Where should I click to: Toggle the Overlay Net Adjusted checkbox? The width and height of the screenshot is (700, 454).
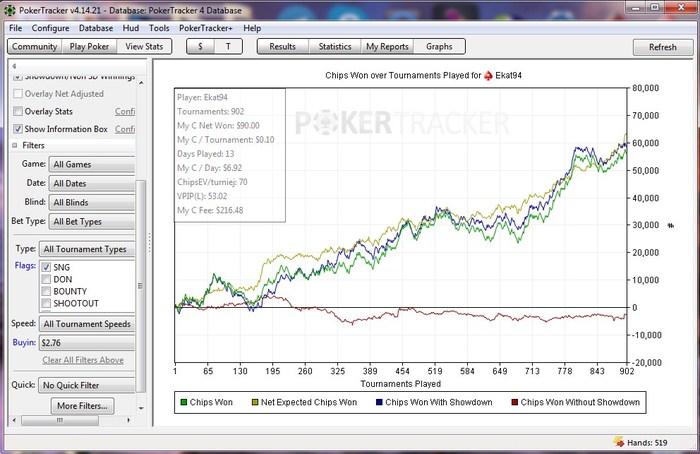tap(18, 94)
